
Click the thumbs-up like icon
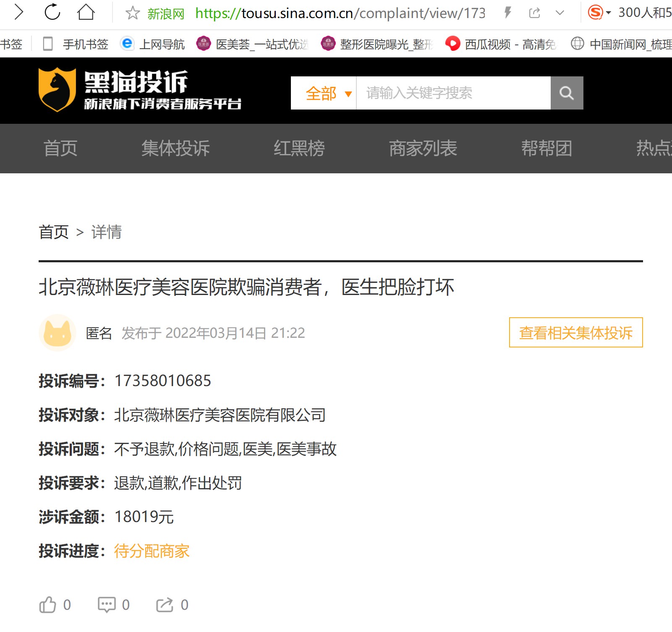[x=47, y=605]
